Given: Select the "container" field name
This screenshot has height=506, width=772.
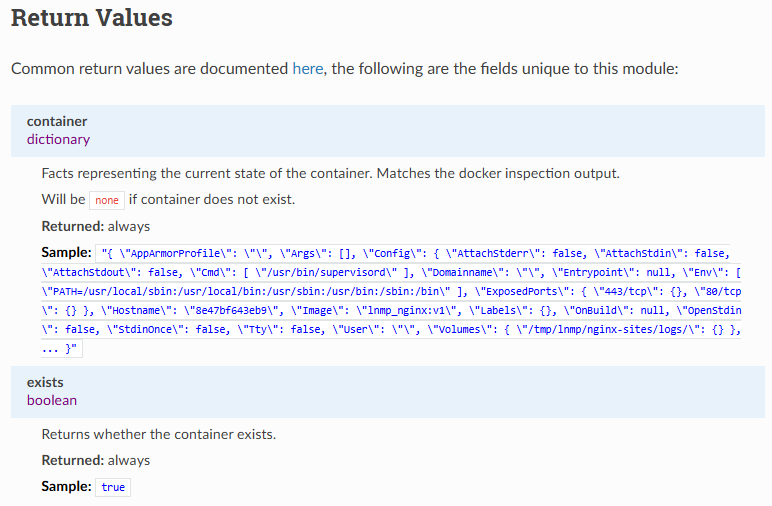Looking at the screenshot, I should [57, 121].
